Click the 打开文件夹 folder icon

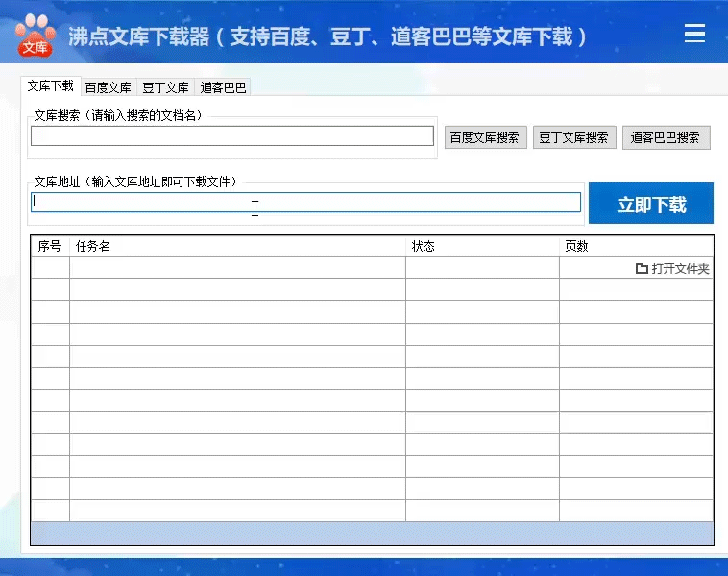642,269
